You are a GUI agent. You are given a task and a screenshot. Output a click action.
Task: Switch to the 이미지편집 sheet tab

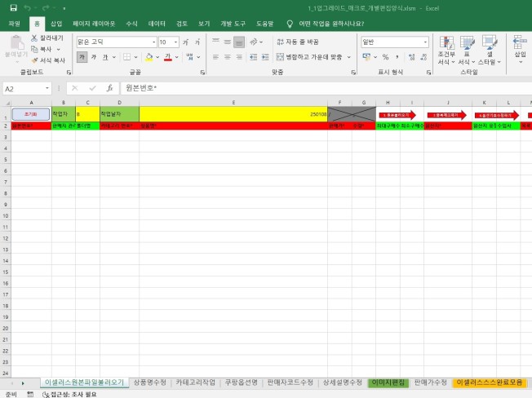(388, 382)
